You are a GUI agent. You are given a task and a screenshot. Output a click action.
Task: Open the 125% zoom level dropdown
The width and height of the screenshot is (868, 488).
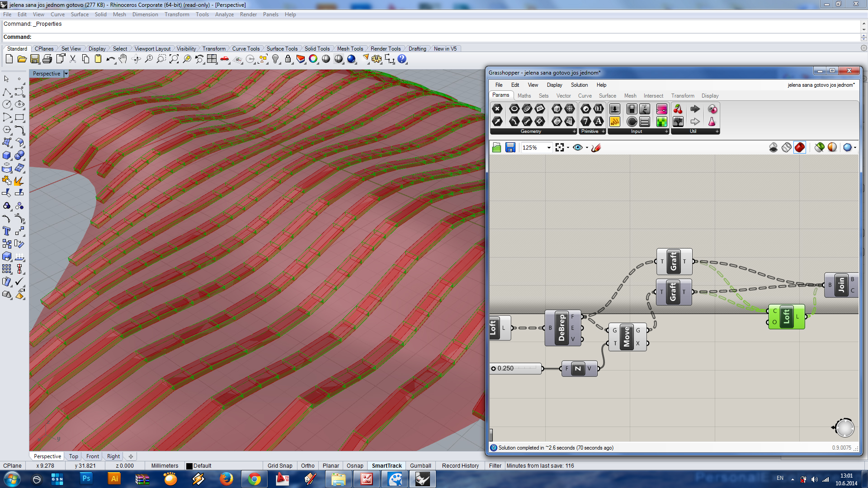(x=549, y=148)
